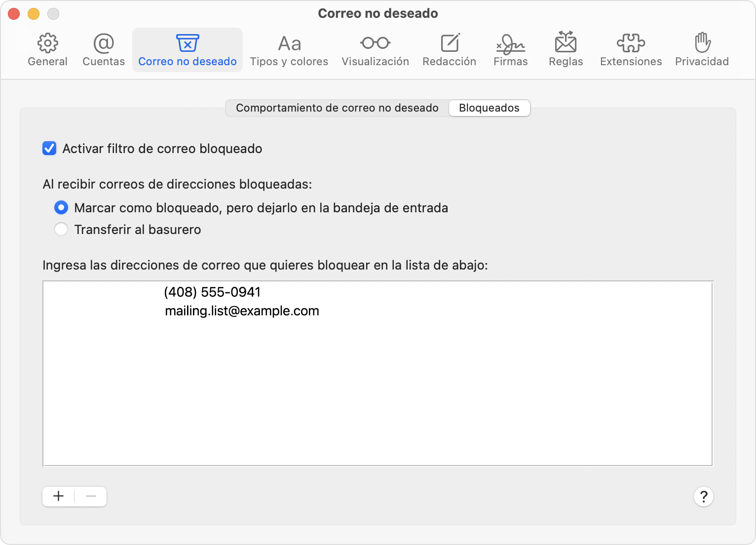Open the Redacción settings icon
The image size is (756, 545).
tap(449, 48)
